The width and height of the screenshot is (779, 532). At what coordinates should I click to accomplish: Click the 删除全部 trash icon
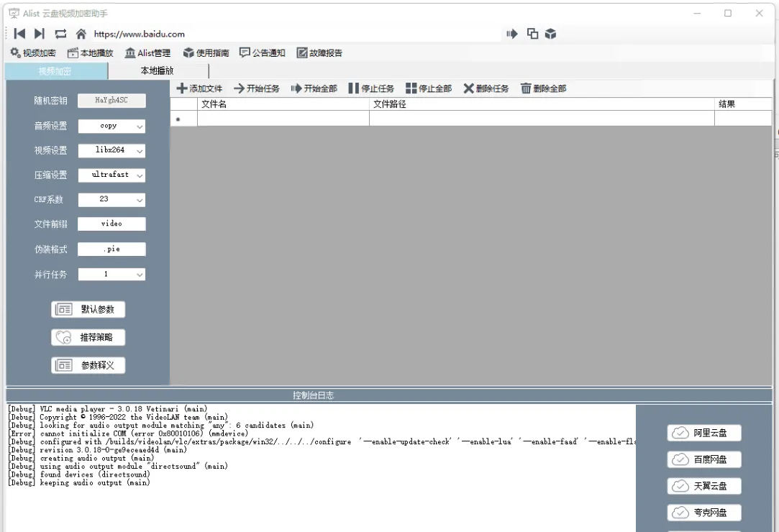[526, 88]
